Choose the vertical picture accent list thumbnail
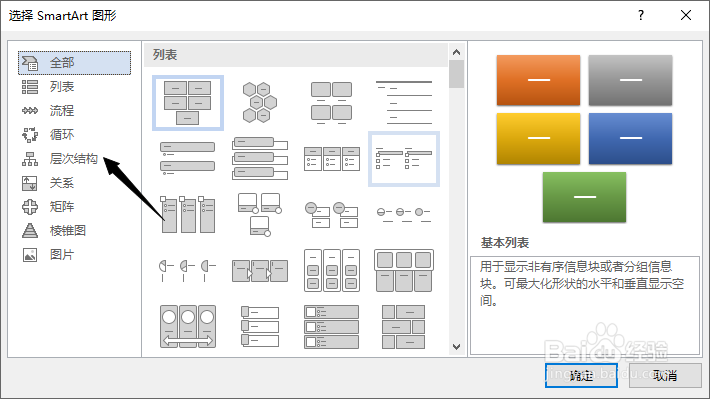Screen dimensions: 710x399 pyautogui.click(x=331, y=327)
